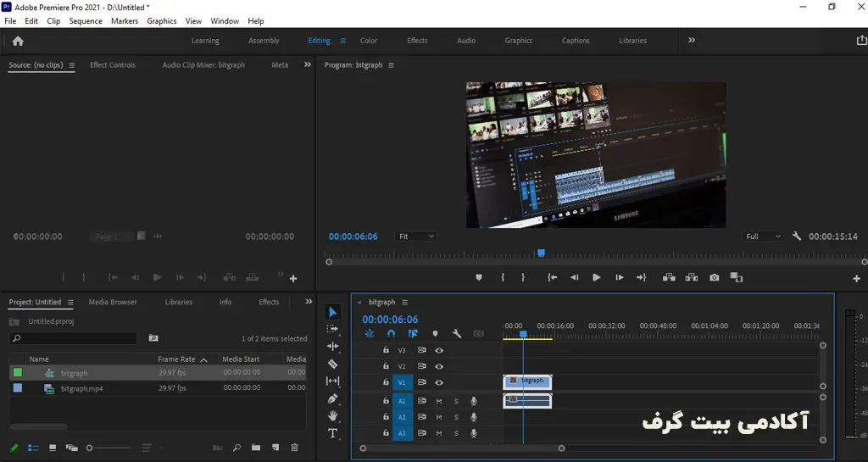Click the share export icon top right
Image resolution: width=868 pixels, height=462 pixels.
point(861,41)
